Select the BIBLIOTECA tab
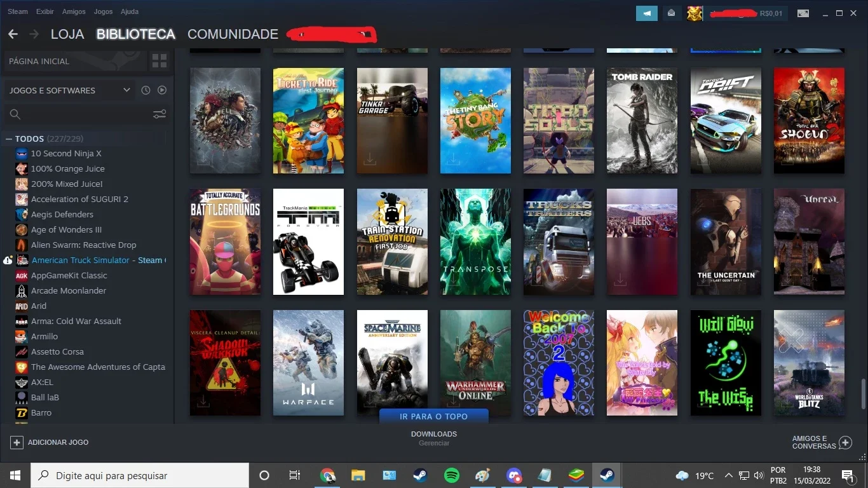Image resolution: width=868 pixels, height=488 pixels. pos(136,34)
